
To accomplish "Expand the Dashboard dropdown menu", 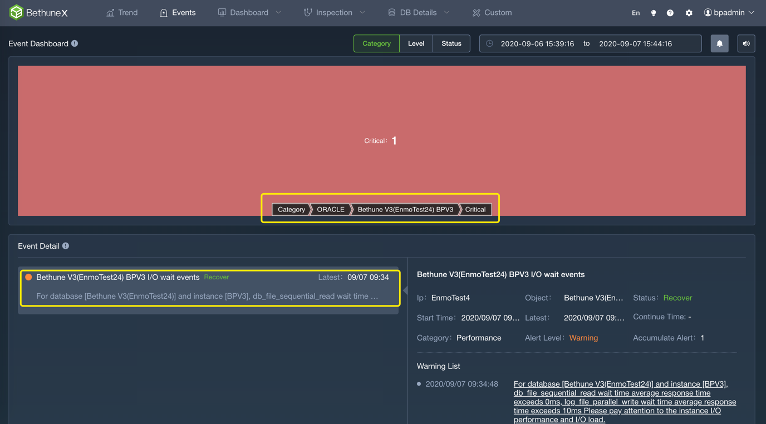I will (x=249, y=13).
